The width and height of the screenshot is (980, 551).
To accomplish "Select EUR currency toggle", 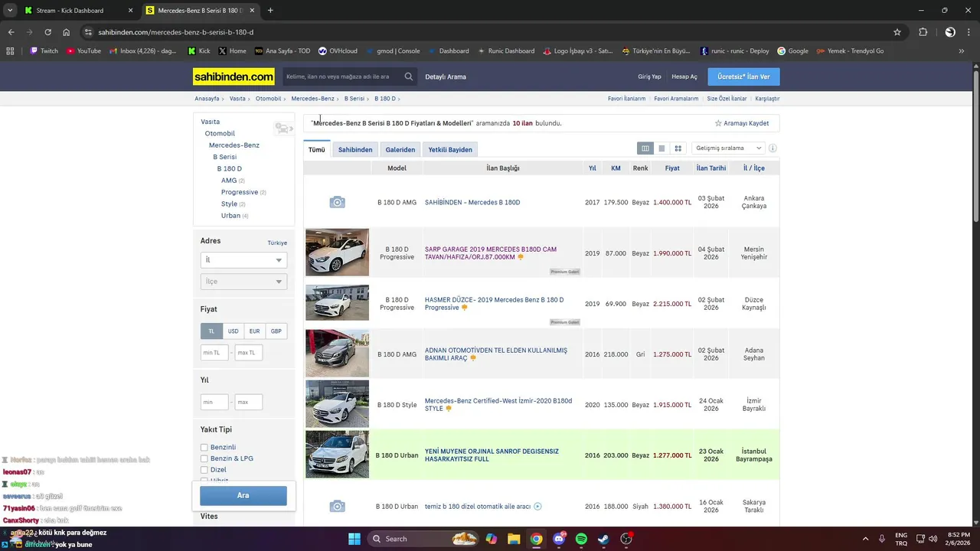I will [254, 331].
